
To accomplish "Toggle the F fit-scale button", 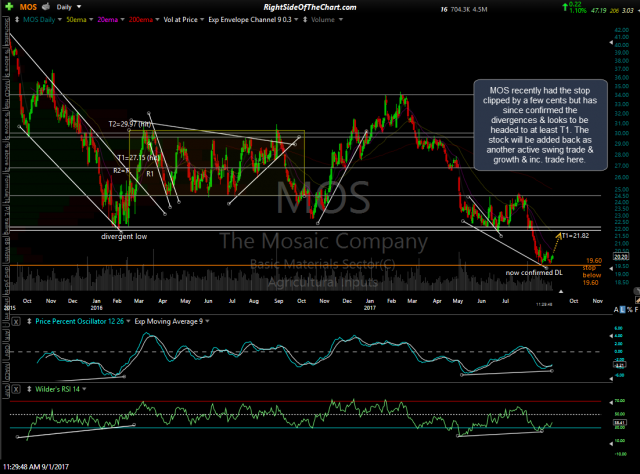I will coord(636,310).
